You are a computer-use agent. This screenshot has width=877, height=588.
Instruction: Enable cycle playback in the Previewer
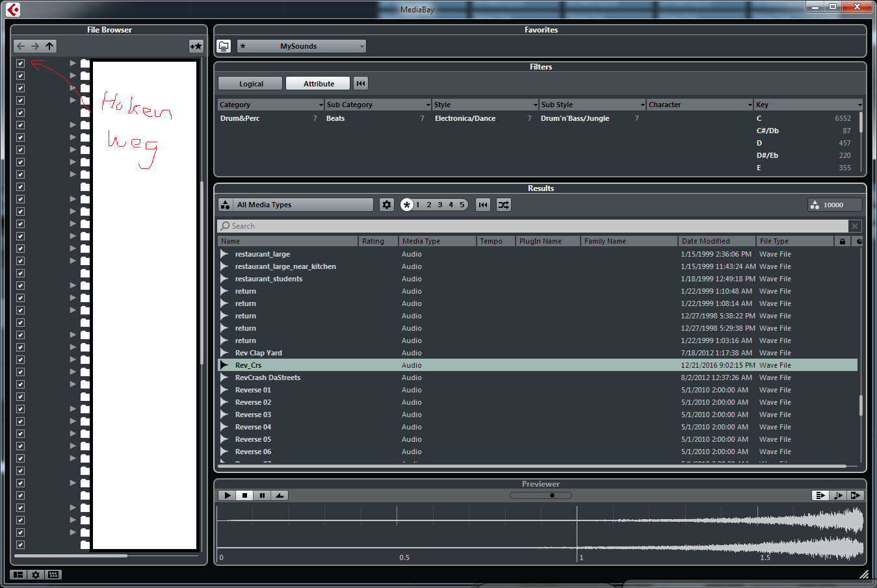click(280, 495)
